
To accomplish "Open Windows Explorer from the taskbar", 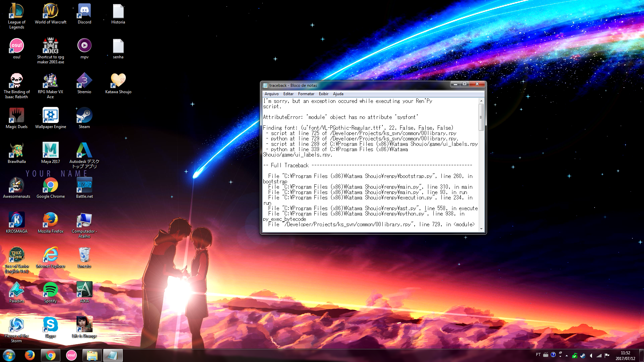I will tap(92, 355).
